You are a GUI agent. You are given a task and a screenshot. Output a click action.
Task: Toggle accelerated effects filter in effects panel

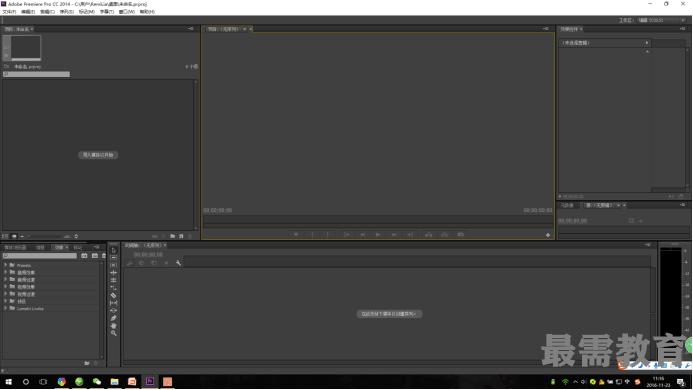click(84, 256)
